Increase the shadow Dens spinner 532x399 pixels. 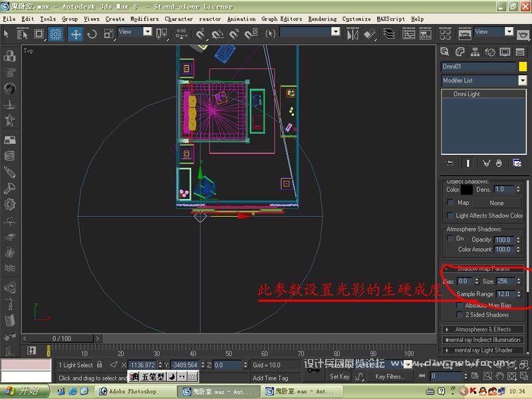click(518, 188)
